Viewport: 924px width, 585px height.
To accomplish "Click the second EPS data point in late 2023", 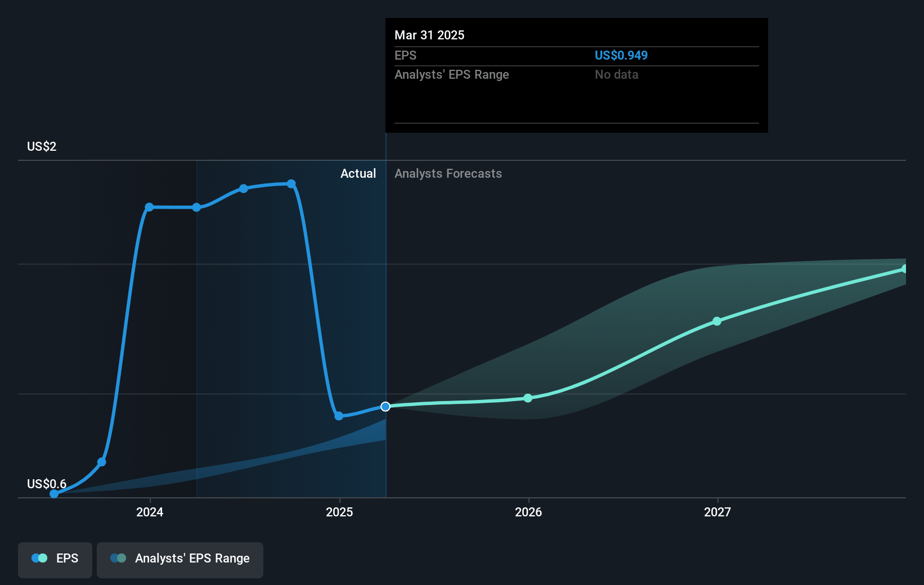I will coord(102,462).
